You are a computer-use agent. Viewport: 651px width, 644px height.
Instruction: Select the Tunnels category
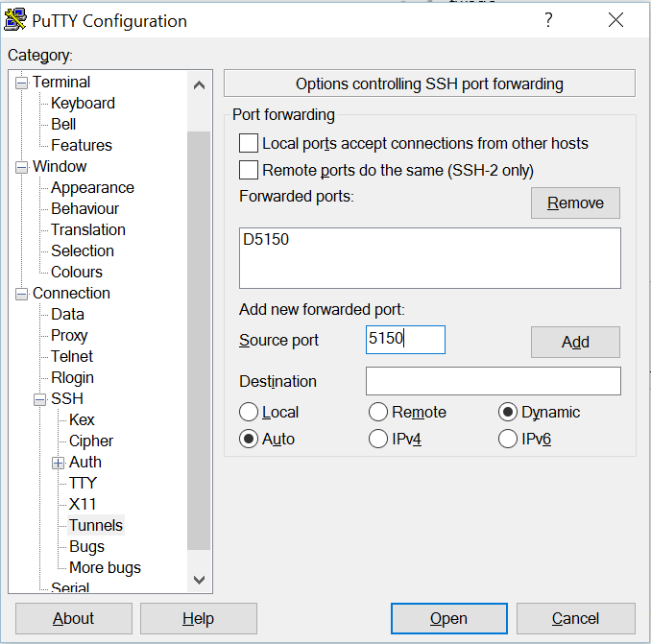96,525
